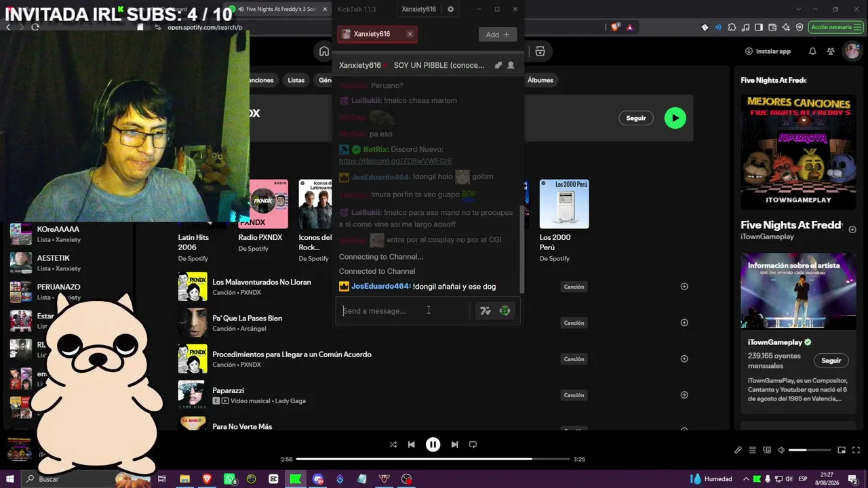Open Spotify friend activity icon

tap(831, 52)
